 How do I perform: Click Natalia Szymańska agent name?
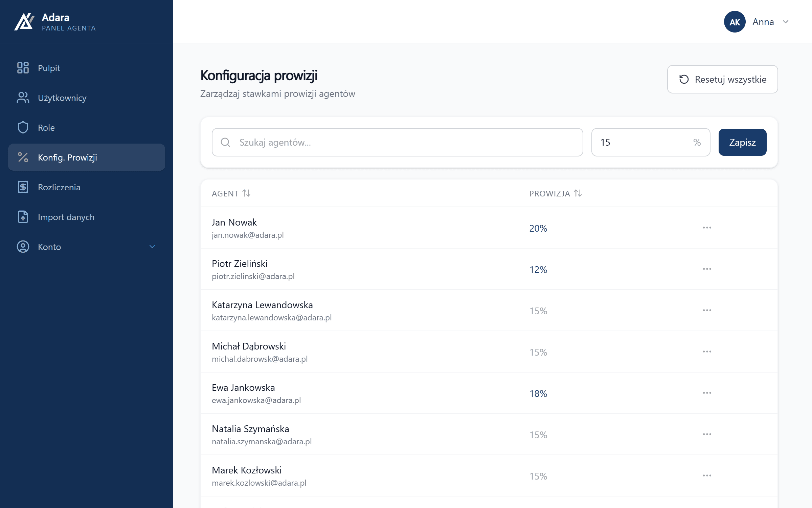(250, 429)
